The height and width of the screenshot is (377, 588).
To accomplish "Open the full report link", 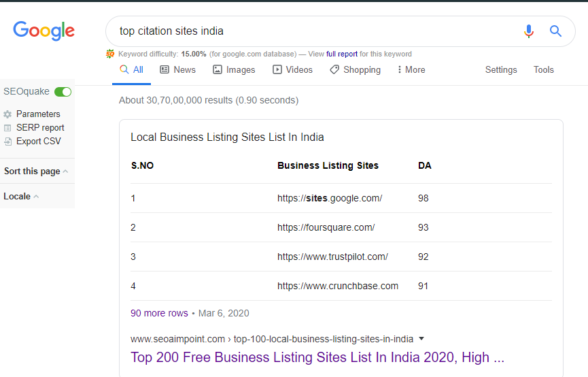I will click(342, 54).
